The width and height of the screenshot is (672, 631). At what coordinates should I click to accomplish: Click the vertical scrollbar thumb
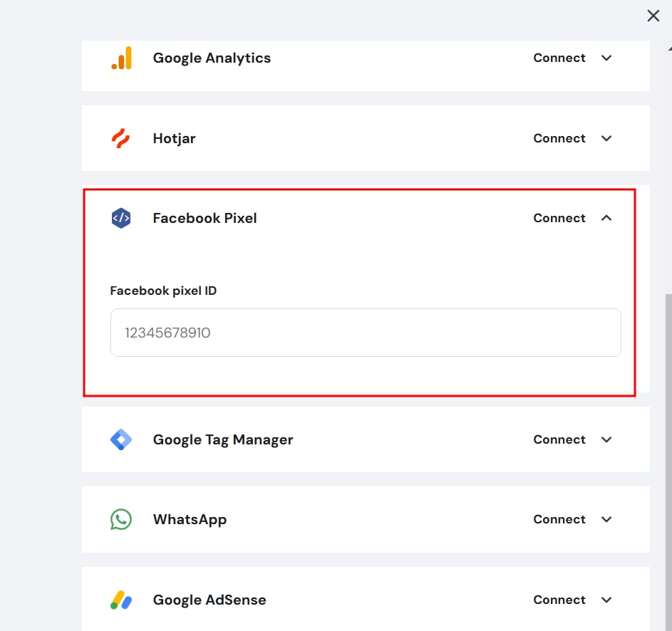point(668,462)
